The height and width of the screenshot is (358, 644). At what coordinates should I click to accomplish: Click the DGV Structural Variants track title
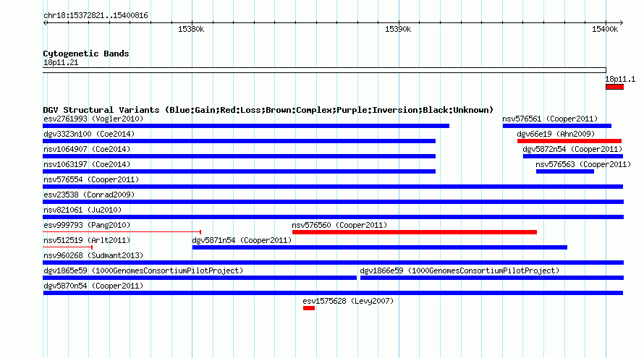point(268,110)
